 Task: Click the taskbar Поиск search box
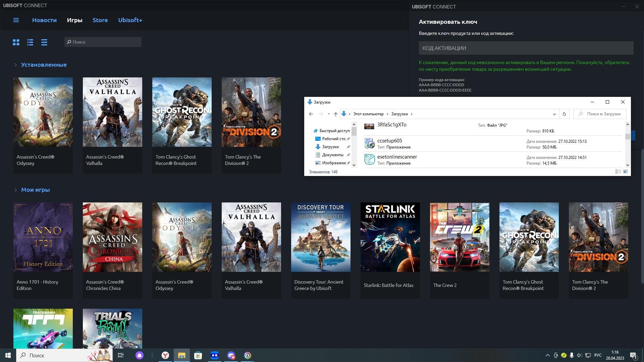point(64,355)
